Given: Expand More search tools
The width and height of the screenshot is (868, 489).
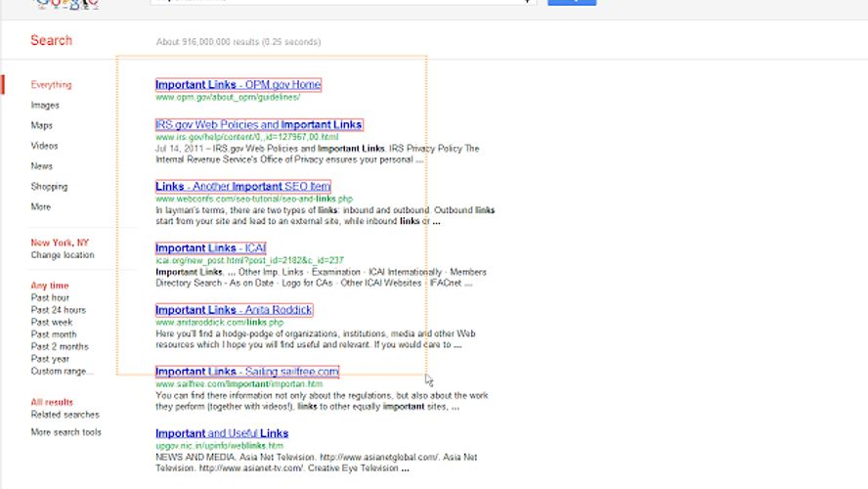Looking at the screenshot, I should [65, 432].
